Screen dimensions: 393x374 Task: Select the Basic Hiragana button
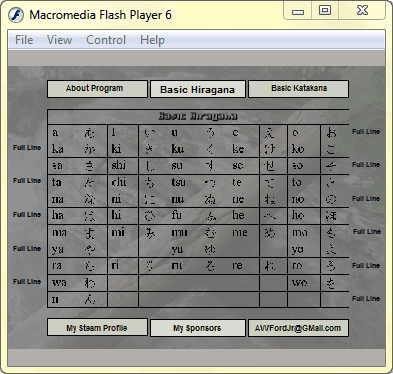[198, 89]
